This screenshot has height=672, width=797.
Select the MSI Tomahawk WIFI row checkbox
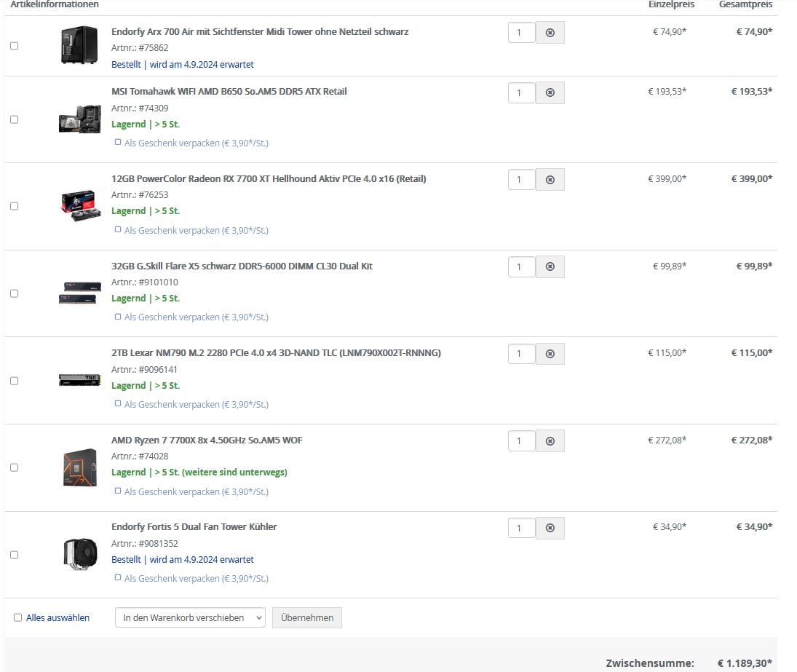(x=15, y=119)
